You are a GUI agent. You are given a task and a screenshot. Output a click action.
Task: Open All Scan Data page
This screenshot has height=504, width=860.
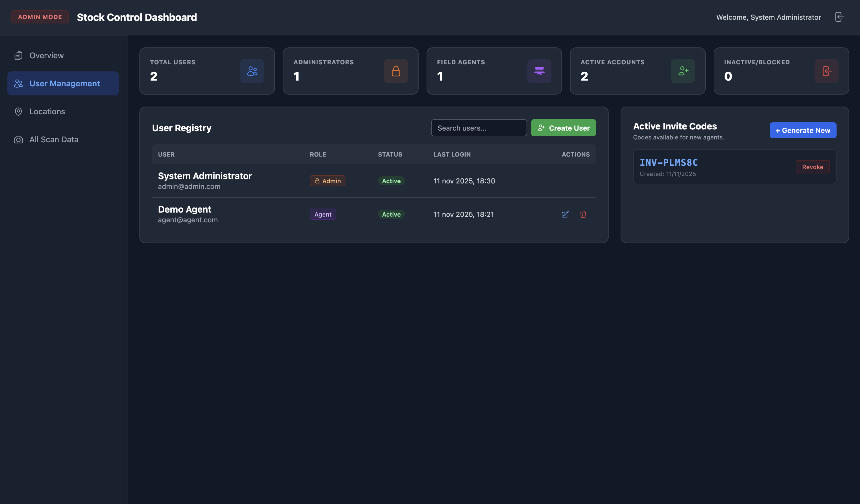tap(54, 139)
